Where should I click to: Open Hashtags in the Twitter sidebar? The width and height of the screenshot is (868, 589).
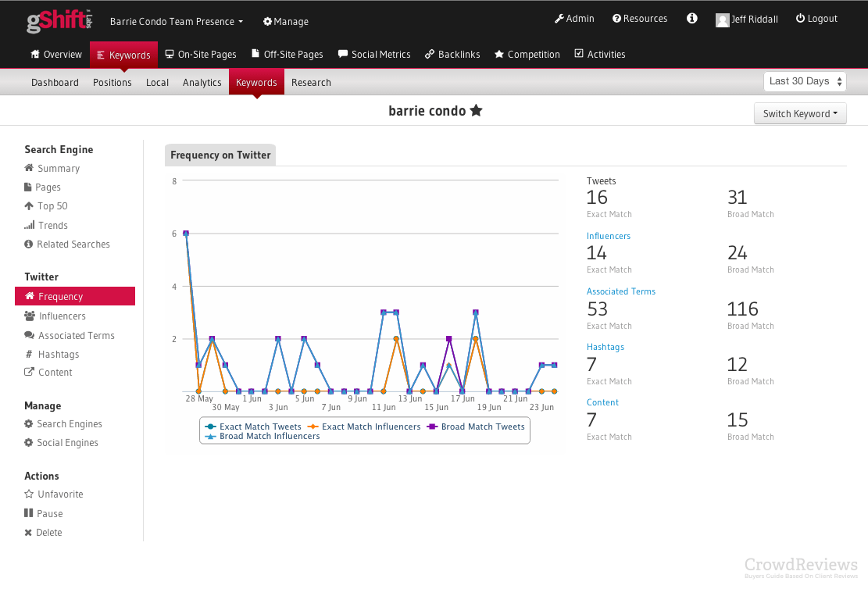(58, 354)
